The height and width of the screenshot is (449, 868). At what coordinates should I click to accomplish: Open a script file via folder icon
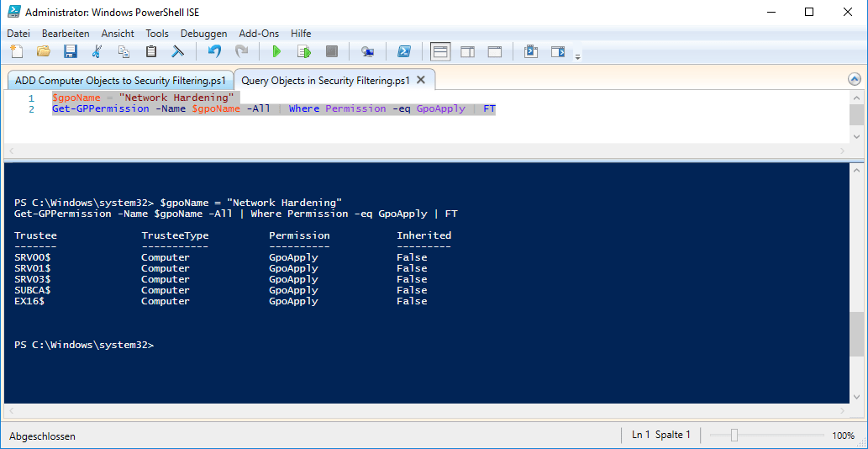(x=44, y=52)
